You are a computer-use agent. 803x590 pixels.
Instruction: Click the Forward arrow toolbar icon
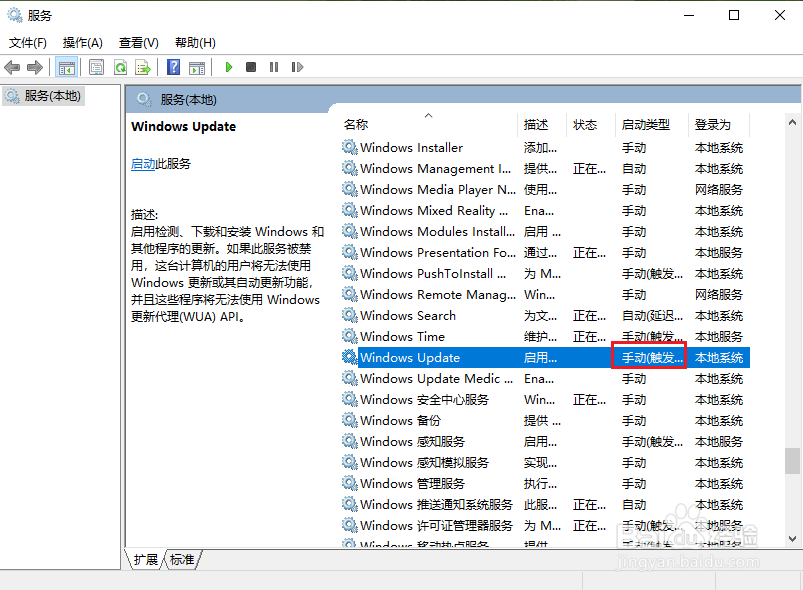[x=35, y=67]
